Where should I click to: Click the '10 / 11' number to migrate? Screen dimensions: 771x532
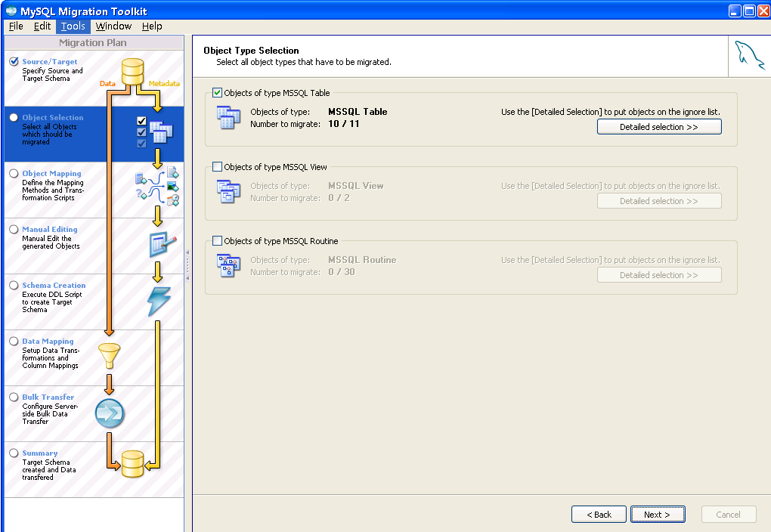pos(344,124)
